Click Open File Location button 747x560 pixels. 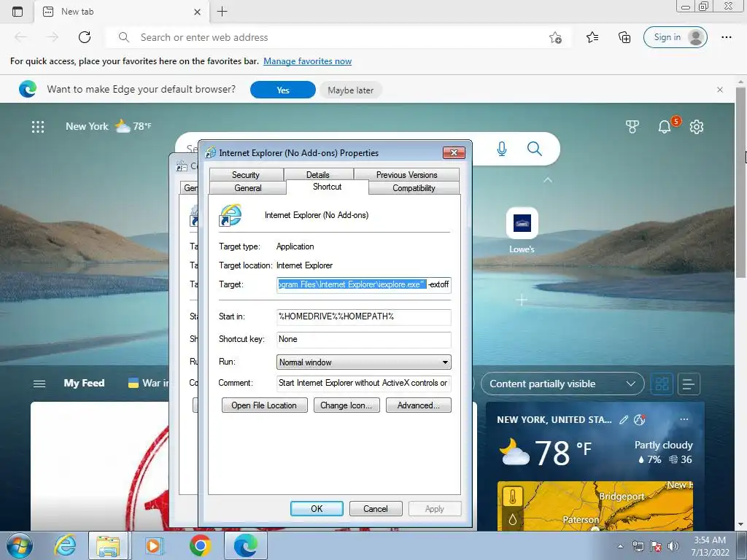point(264,405)
